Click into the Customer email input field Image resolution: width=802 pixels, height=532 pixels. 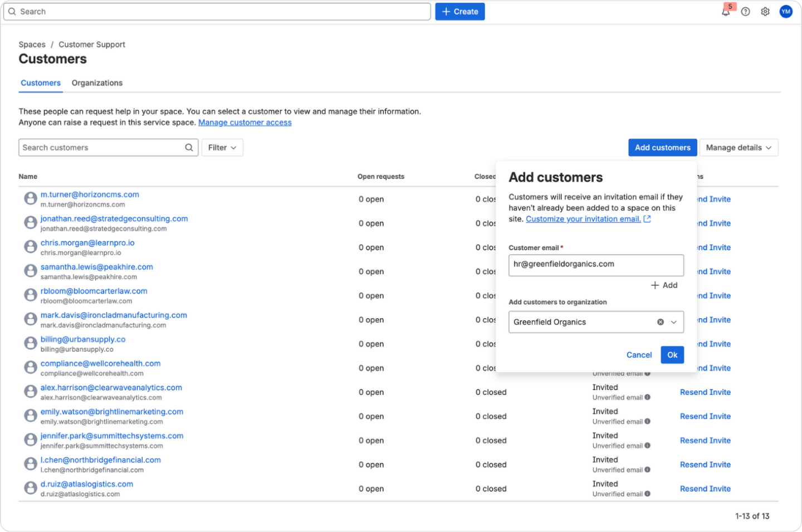coord(595,265)
